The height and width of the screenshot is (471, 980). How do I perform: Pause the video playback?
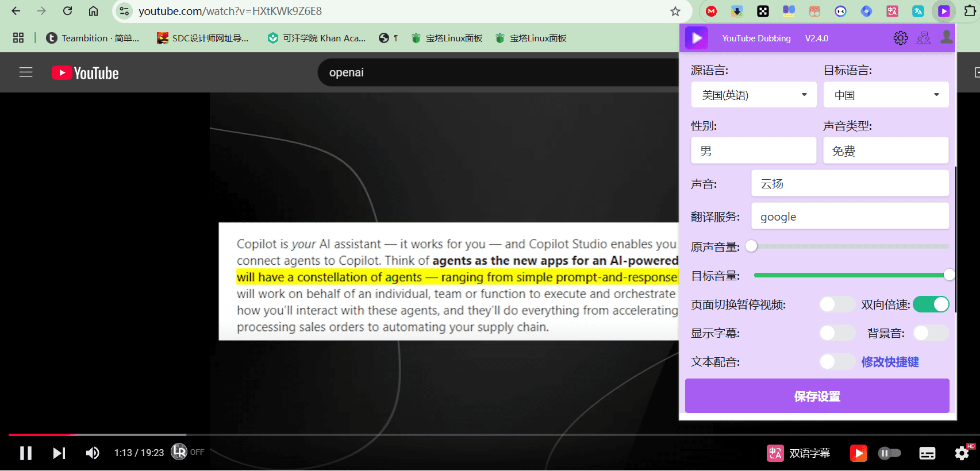pyautogui.click(x=26, y=453)
